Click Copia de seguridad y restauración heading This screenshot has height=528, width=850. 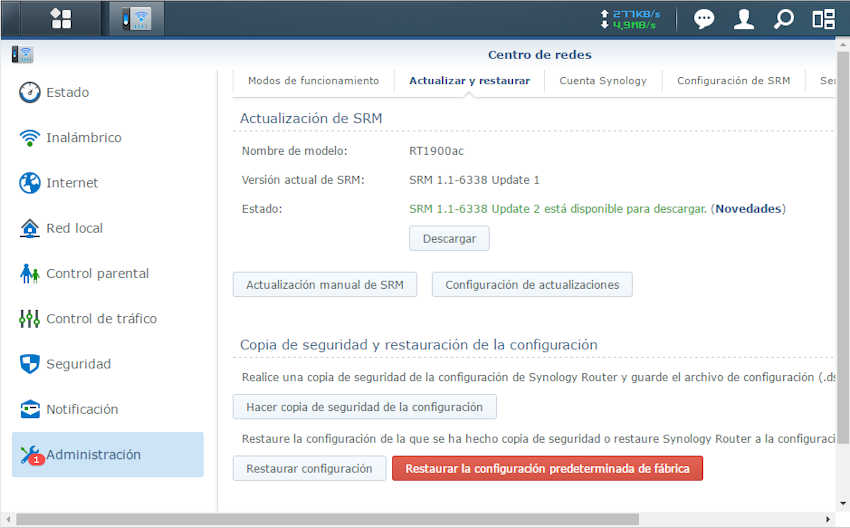click(x=418, y=345)
